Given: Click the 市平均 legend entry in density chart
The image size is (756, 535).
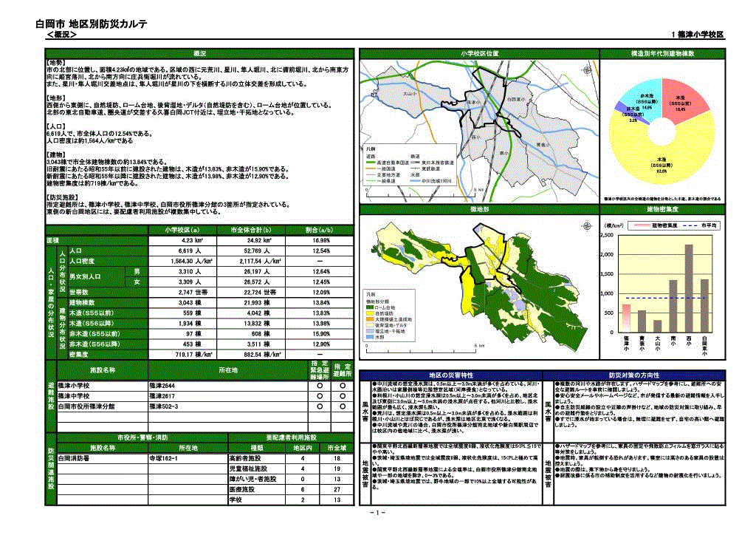Looking at the screenshot, I should tap(700, 225).
